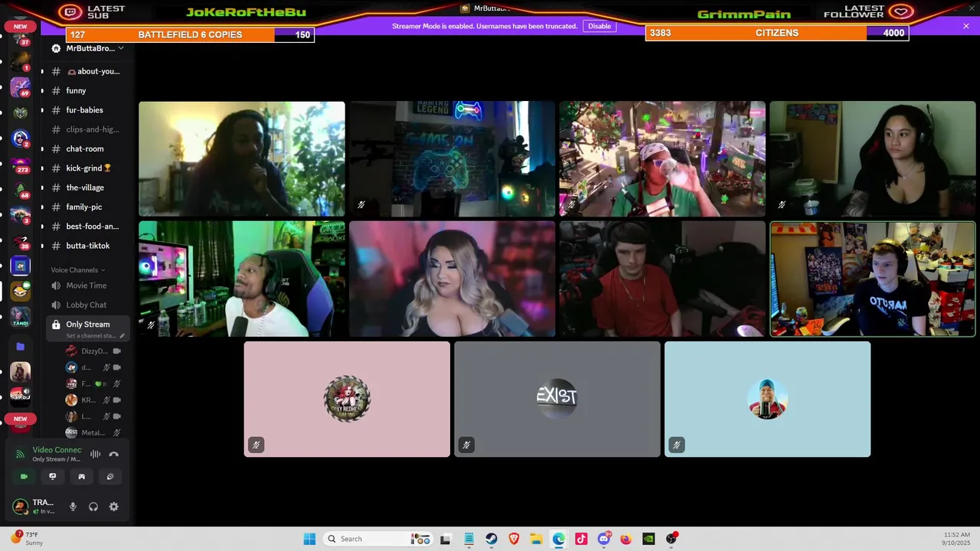Join the Lobby Chat voice channel
Image resolution: width=980 pixels, height=551 pixels.
[x=87, y=305]
